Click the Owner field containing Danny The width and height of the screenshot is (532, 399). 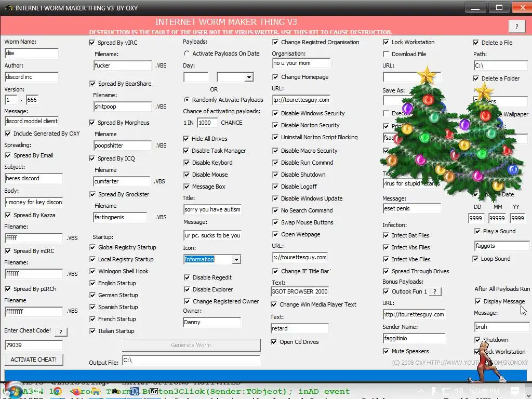pyautogui.click(x=212, y=322)
